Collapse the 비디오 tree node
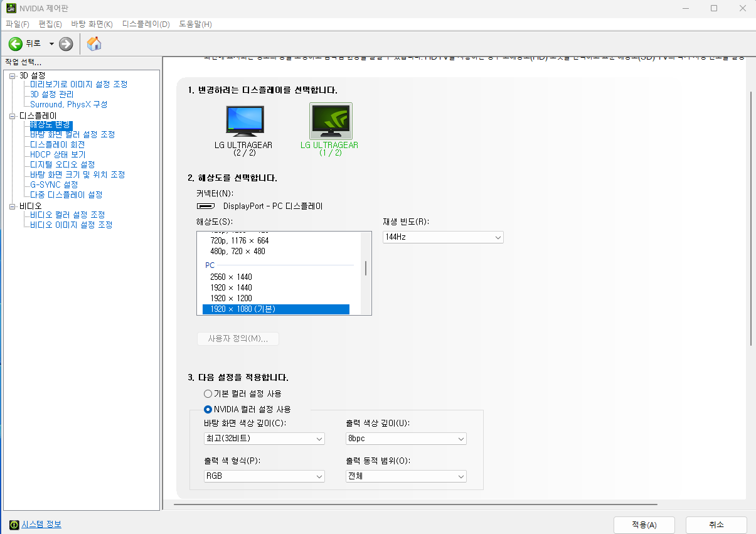 13,206
